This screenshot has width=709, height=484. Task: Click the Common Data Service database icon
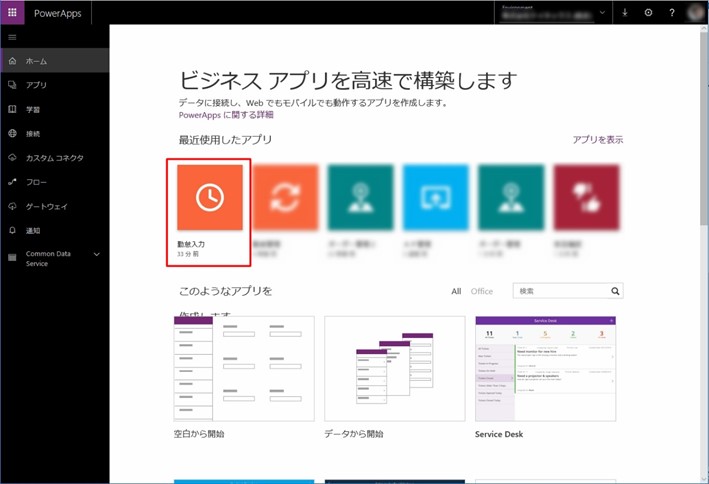click(x=12, y=258)
